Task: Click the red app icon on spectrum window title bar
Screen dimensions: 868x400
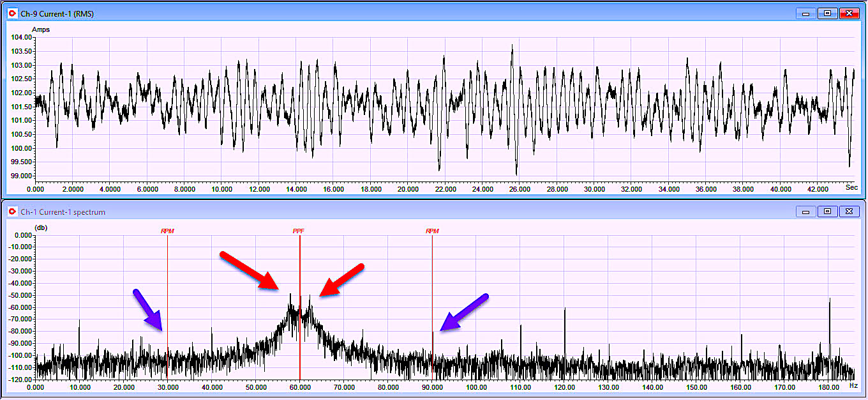Action: [11, 212]
